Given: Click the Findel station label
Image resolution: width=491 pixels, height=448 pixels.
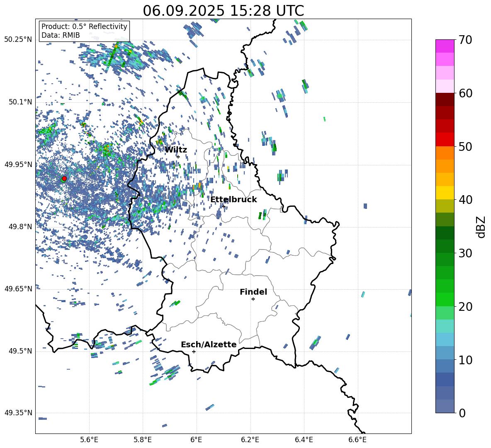Looking at the screenshot, I should pyautogui.click(x=253, y=292).
